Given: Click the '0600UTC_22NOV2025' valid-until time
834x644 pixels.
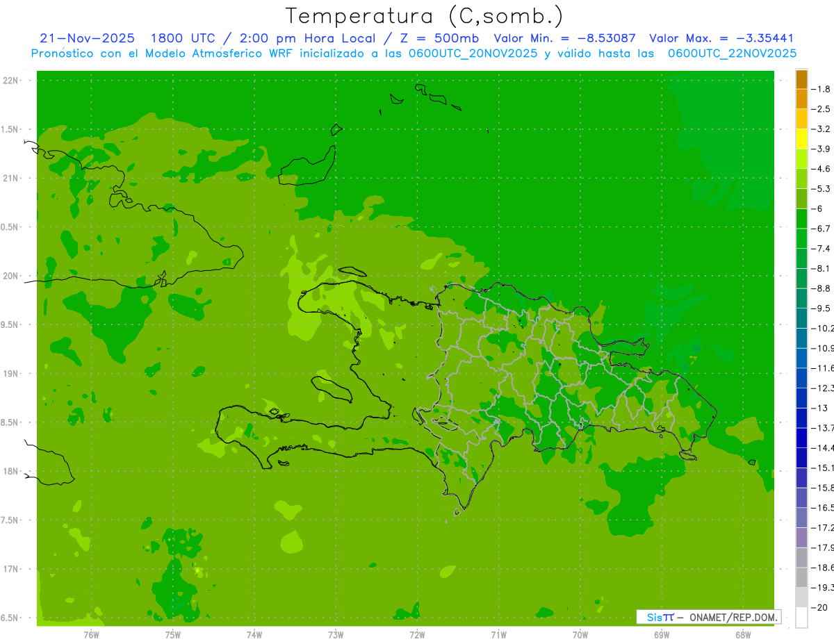Looking at the screenshot, I should [732, 53].
